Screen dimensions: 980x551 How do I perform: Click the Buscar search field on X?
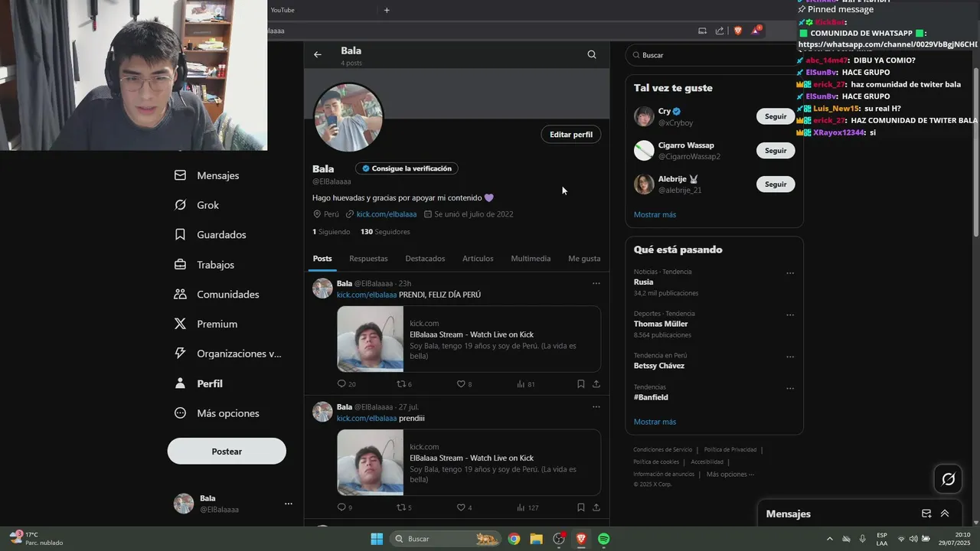pyautogui.click(x=714, y=55)
